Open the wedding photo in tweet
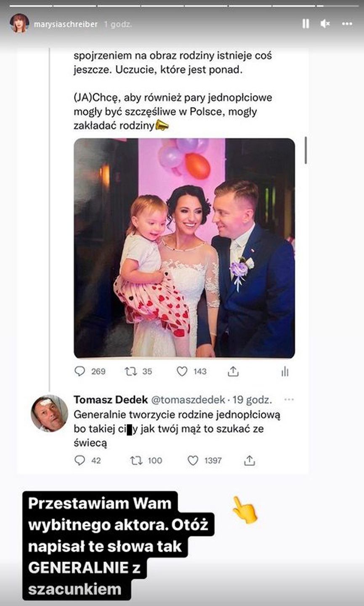This screenshot has width=364, height=606. pyautogui.click(x=184, y=248)
